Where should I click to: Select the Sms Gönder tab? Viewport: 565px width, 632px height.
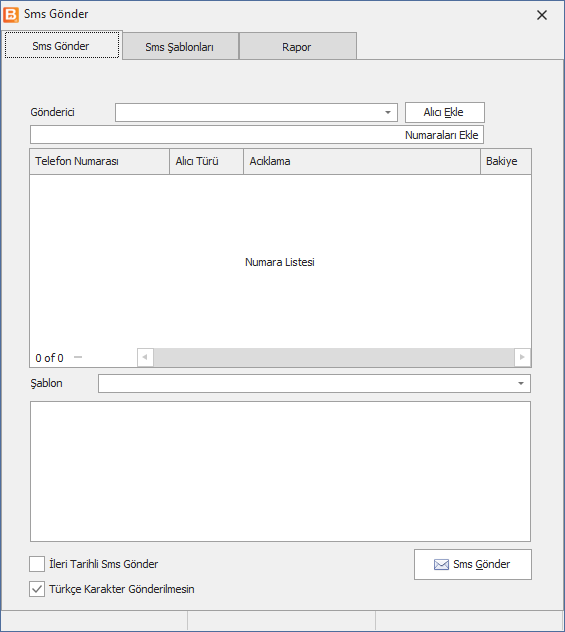coord(62,46)
